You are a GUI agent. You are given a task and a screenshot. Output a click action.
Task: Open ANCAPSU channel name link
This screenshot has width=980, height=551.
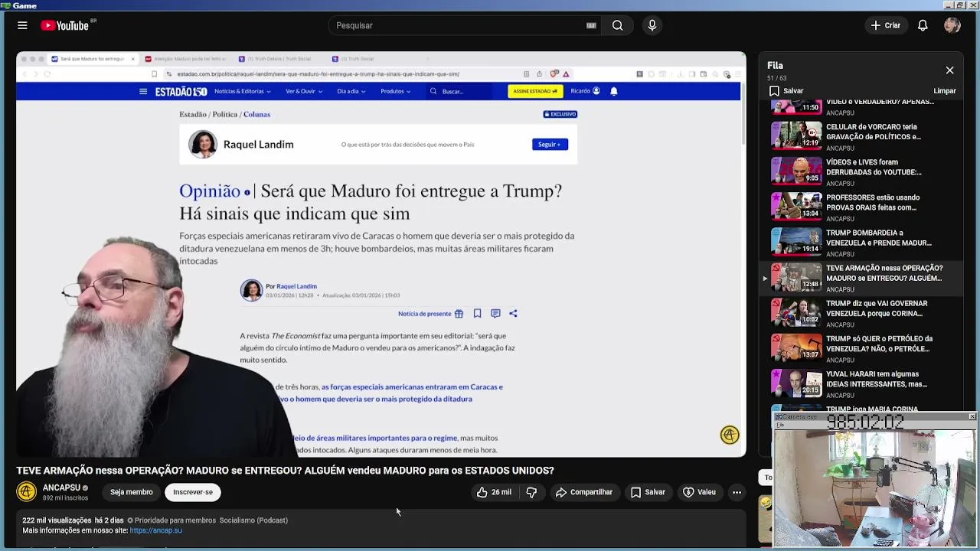point(61,487)
